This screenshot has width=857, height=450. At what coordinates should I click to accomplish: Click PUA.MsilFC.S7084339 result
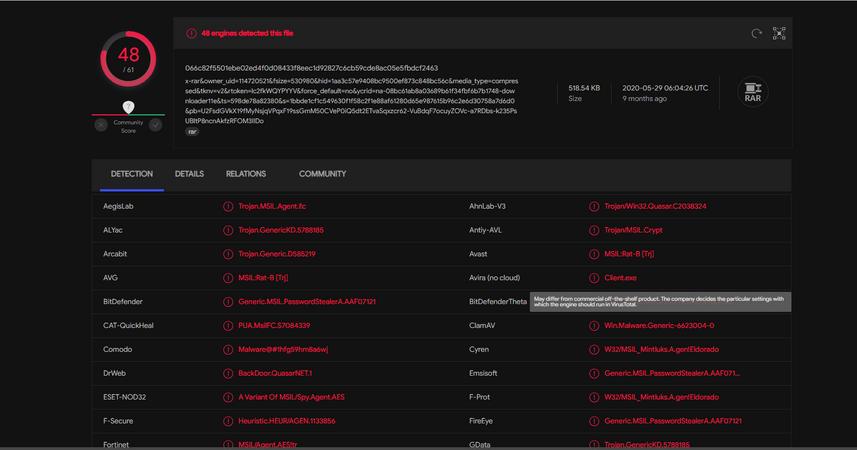coord(274,326)
